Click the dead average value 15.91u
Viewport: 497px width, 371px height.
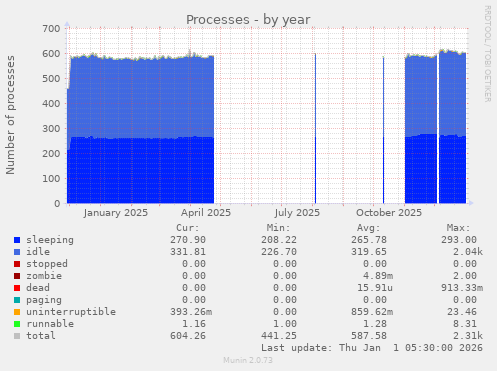375,288
